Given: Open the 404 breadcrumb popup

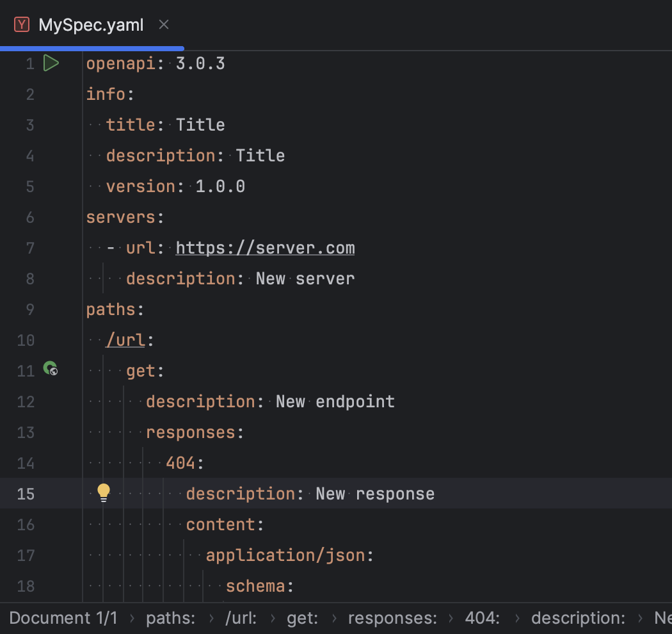Looking at the screenshot, I should [x=481, y=617].
